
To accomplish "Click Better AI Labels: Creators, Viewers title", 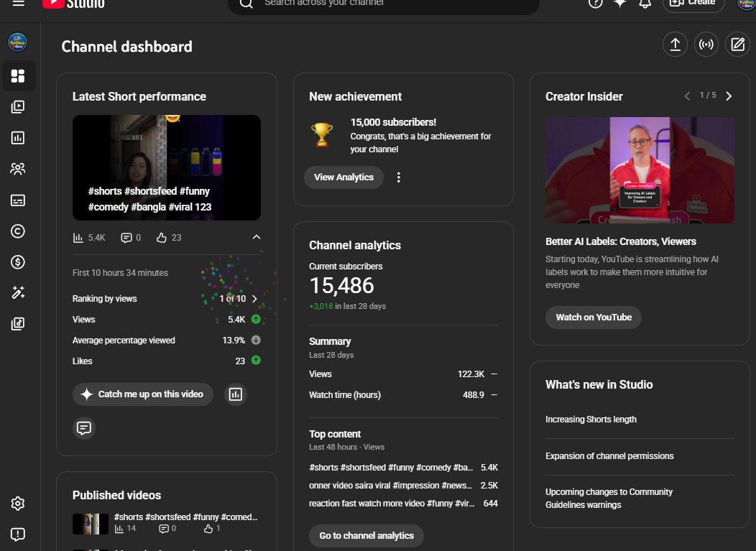I will (x=620, y=241).
